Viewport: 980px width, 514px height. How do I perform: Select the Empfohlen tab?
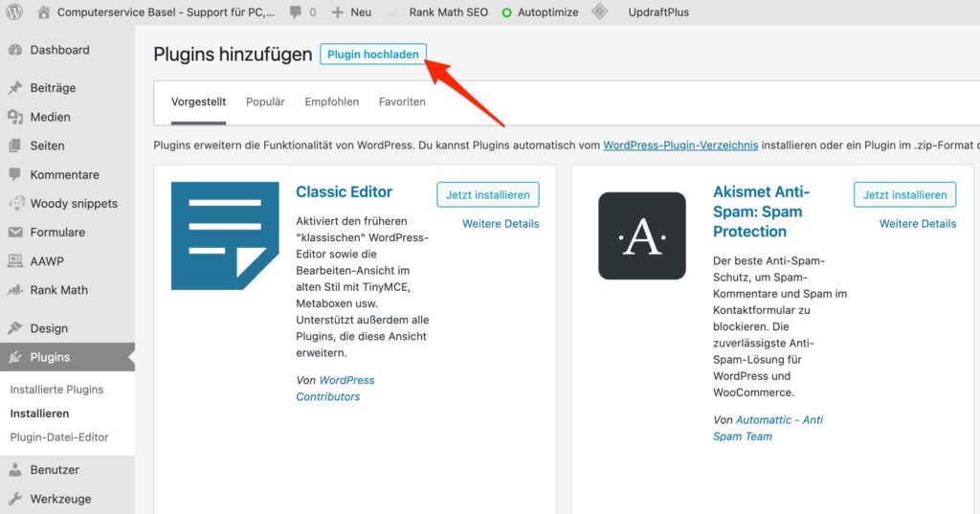pyautogui.click(x=332, y=101)
